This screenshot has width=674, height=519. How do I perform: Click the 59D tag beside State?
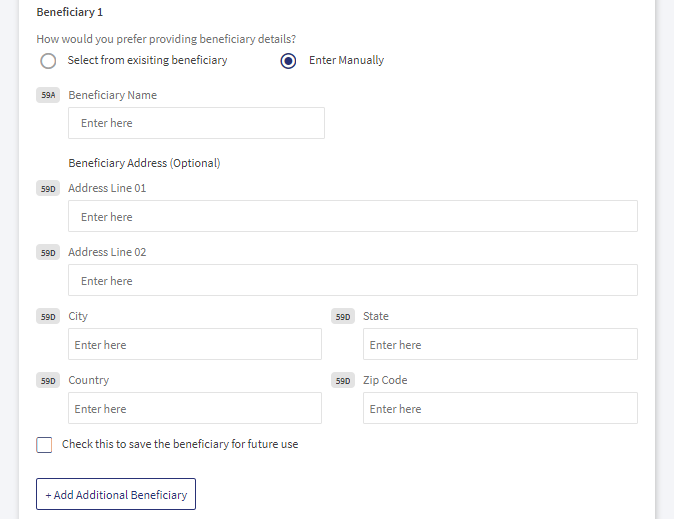[x=343, y=316]
